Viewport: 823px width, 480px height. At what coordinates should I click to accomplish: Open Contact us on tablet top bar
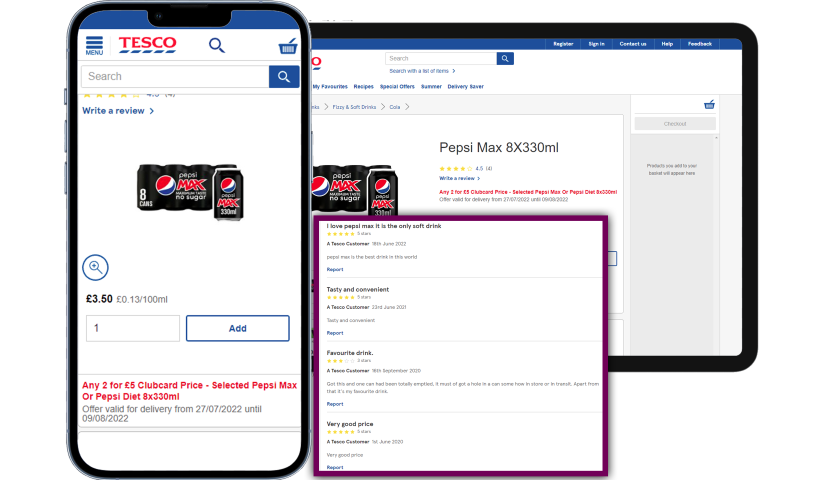633,44
